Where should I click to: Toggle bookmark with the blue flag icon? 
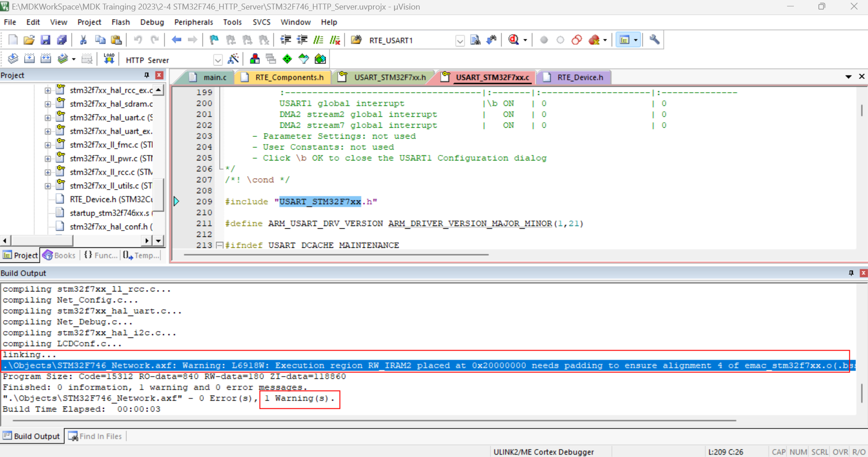pyautogui.click(x=214, y=40)
